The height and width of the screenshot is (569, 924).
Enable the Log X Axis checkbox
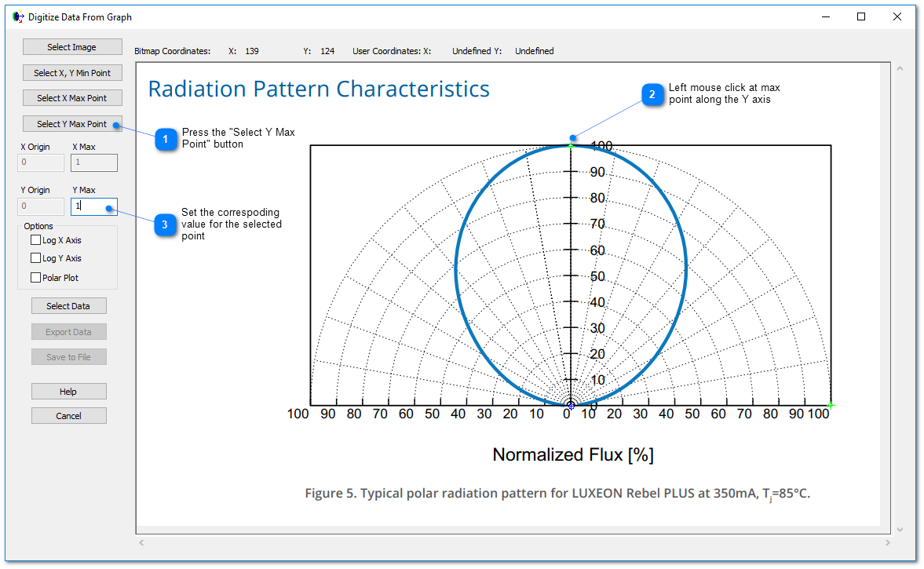pyautogui.click(x=36, y=240)
